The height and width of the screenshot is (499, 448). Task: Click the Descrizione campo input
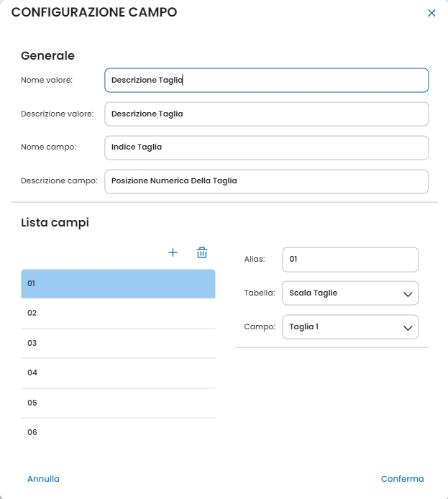tap(266, 181)
